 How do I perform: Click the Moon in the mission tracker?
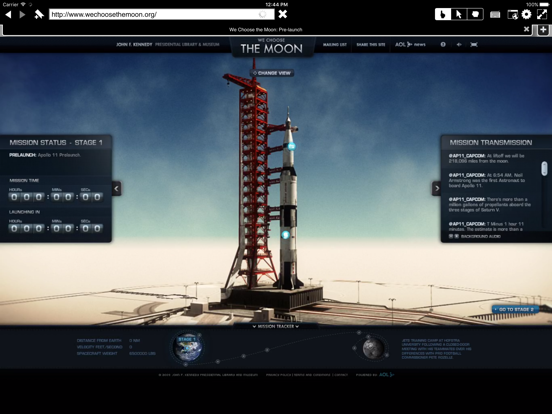[373, 348]
